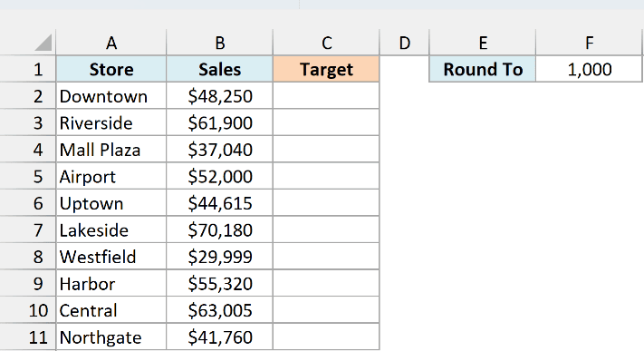644x351 pixels.
Task: Select the cell containing 1,000
Action: (x=590, y=69)
